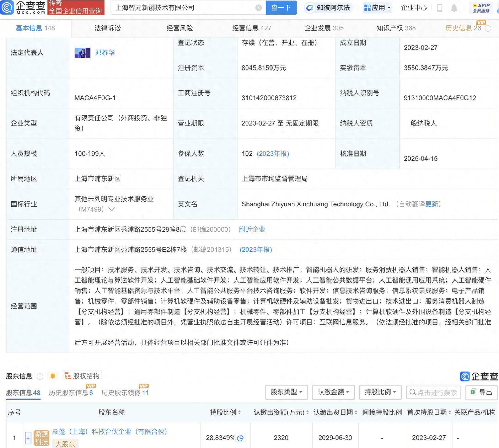Open the 股东类型 filter dropdown
The width and height of the screenshot is (499, 448).
[286, 392]
